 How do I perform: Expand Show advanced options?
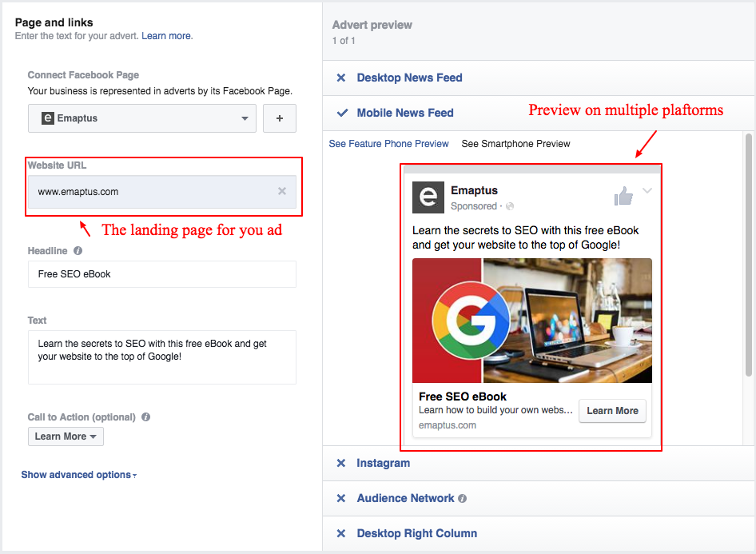(78, 475)
